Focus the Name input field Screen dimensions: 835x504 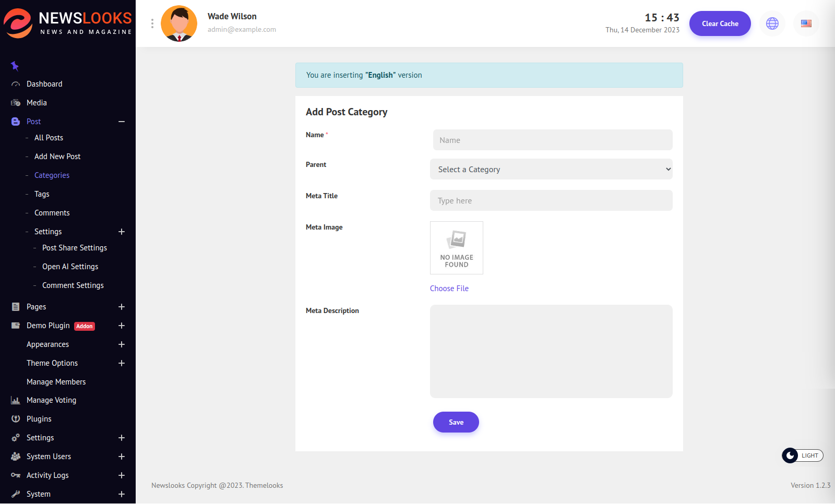[552, 140]
